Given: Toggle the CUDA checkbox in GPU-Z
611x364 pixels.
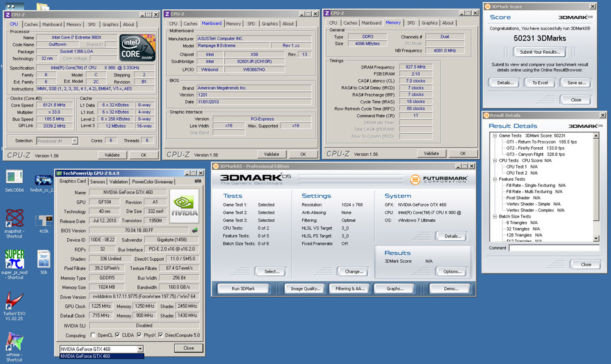Looking at the screenshot, I should click(117, 335).
